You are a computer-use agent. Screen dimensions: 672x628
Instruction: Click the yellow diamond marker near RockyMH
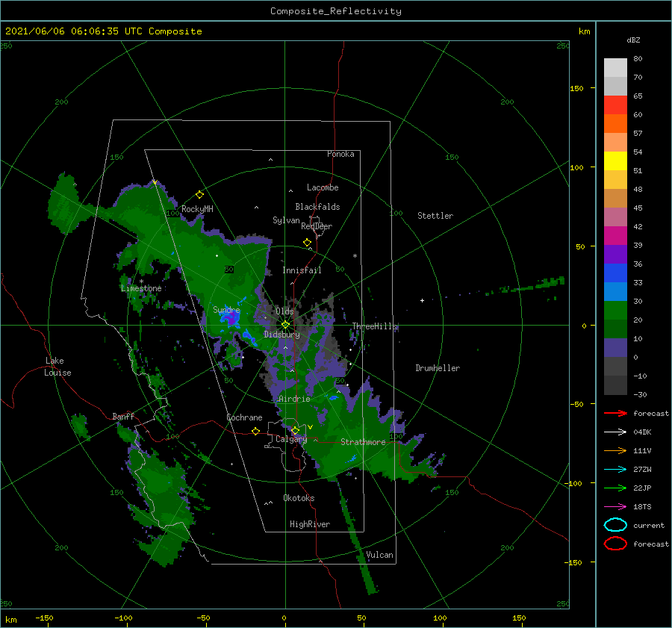(199, 195)
